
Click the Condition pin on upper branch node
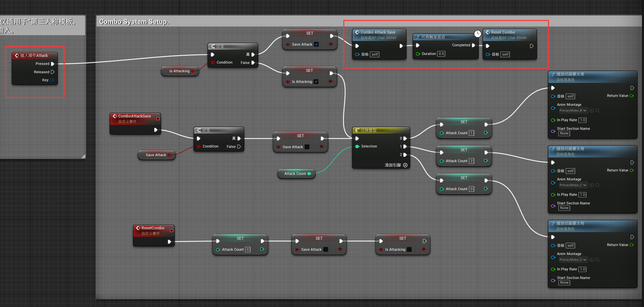click(213, 63)
